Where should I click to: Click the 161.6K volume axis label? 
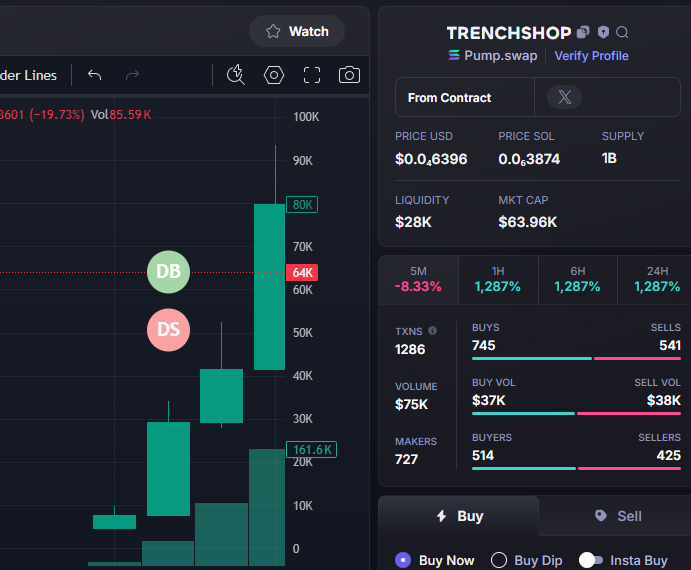(x=312, y=450)
